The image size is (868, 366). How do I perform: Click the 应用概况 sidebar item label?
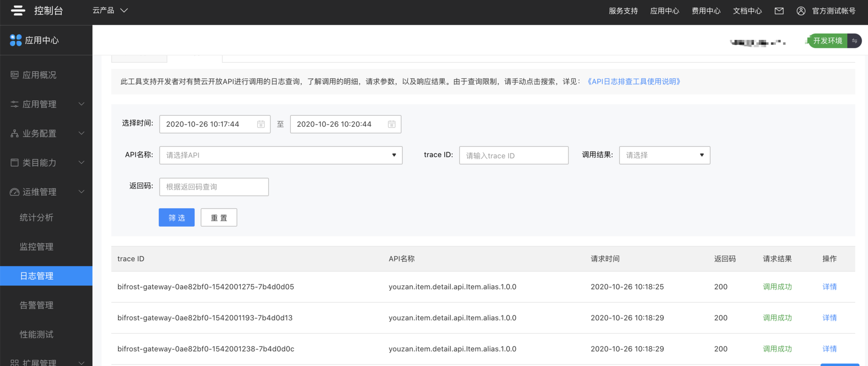[39, 75]
